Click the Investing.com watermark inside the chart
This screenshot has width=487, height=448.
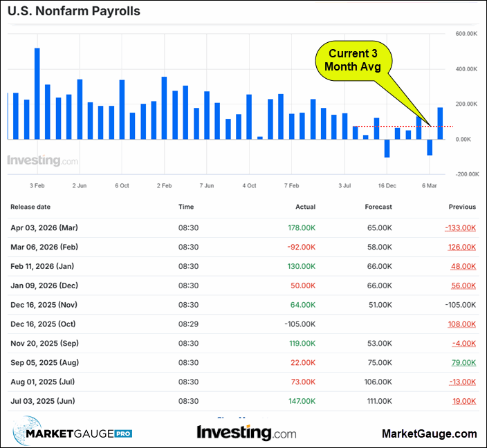click(42, 160)
